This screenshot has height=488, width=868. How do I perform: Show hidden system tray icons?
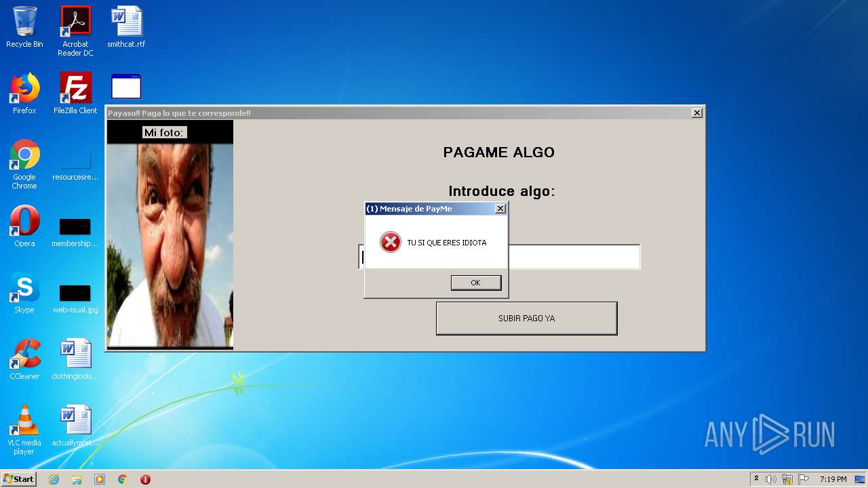click(756, 479)
